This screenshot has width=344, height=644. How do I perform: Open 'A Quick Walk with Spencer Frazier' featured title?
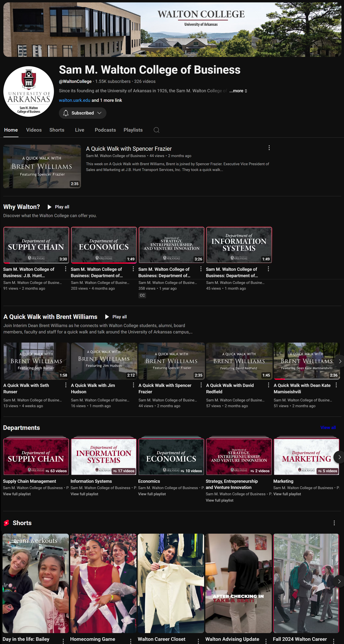(129, 149)
